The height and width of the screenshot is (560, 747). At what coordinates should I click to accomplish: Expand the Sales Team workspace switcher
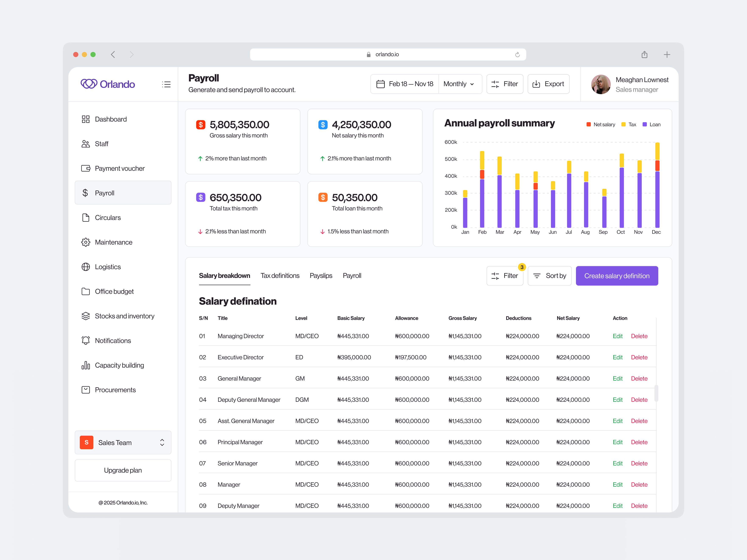click(x=162, y=442)
